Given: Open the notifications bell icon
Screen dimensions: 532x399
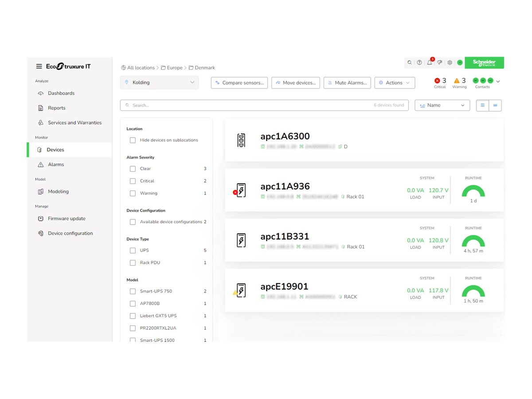Looking at the screenshot, I should 430,63.
